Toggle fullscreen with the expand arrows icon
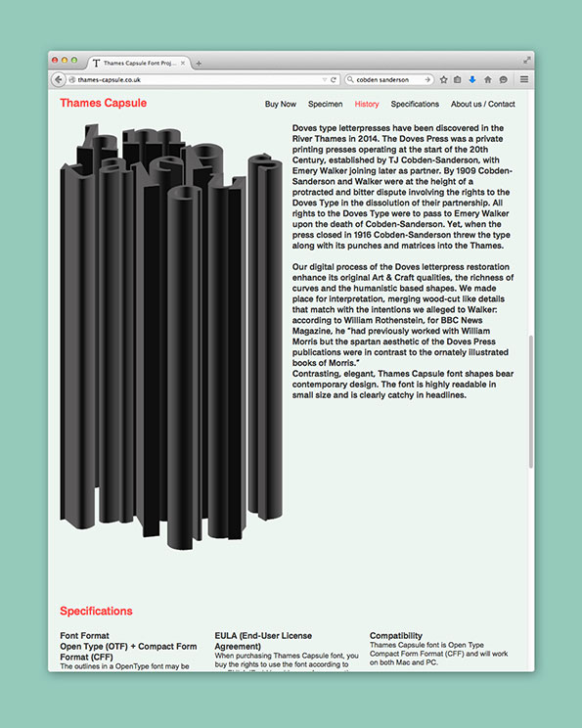Viewport: 582px width, 728px height. (527, 61)
